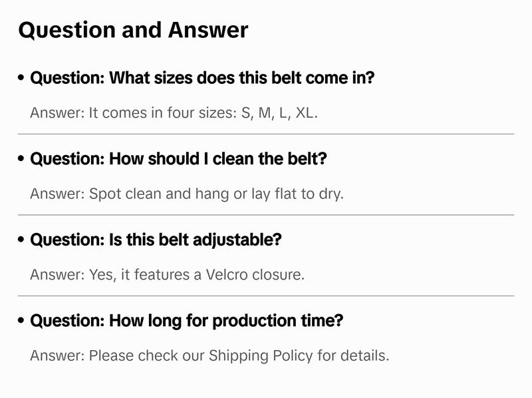The image size is (532, 398).
Task: Expand "What sizes does this belt come in?"
Action: [x=202, y=79]
